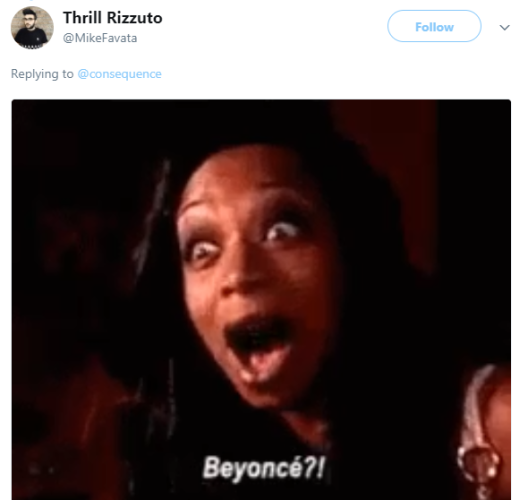Click the "Beyoncé?!" caption in GIF
Image resolution: width=528 pixels, height=500 pixels.
pyautogui.click(x=264, y=467)
